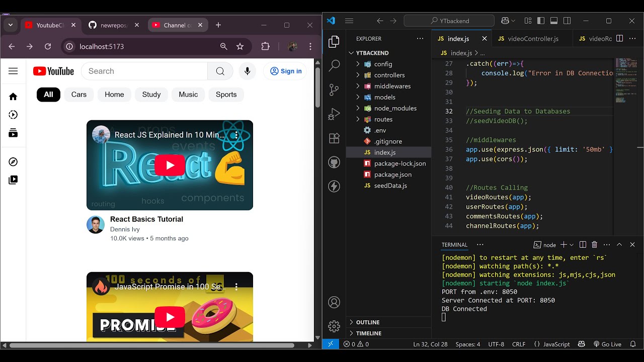This screenshot has width=644, height=362.
Task: Click voice search microphone icon
Action: tap(247, 71)
